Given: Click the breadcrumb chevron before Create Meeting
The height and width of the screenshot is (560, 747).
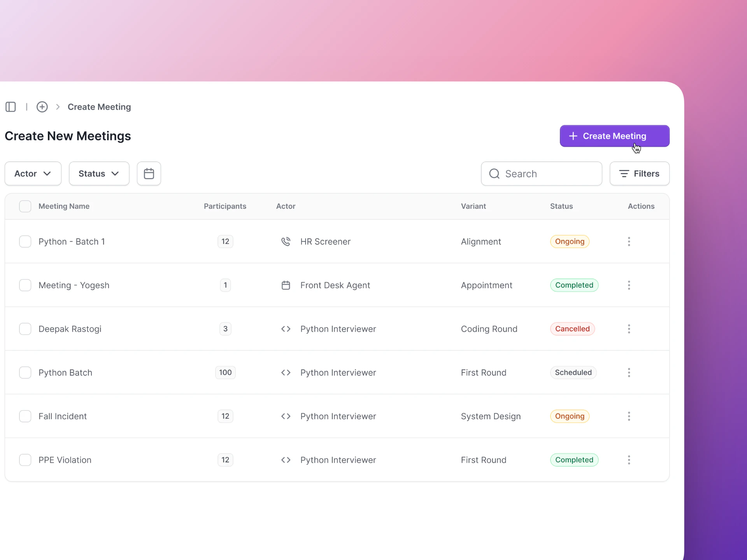Looking at the screenshot, I should [58, 107].
